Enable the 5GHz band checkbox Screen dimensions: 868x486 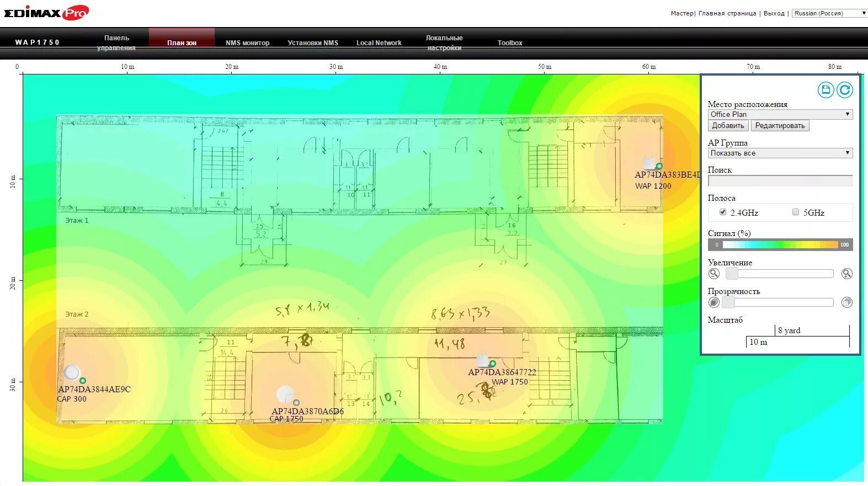point(795,212)
